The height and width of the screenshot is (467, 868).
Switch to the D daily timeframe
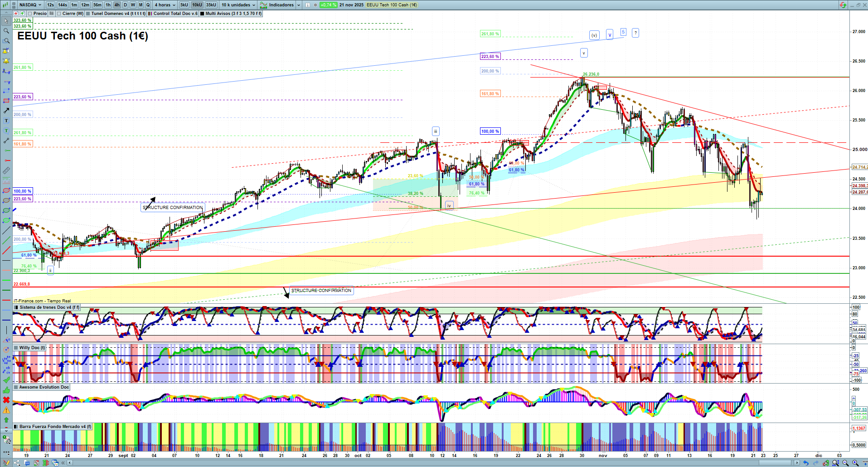coord(126,5)
